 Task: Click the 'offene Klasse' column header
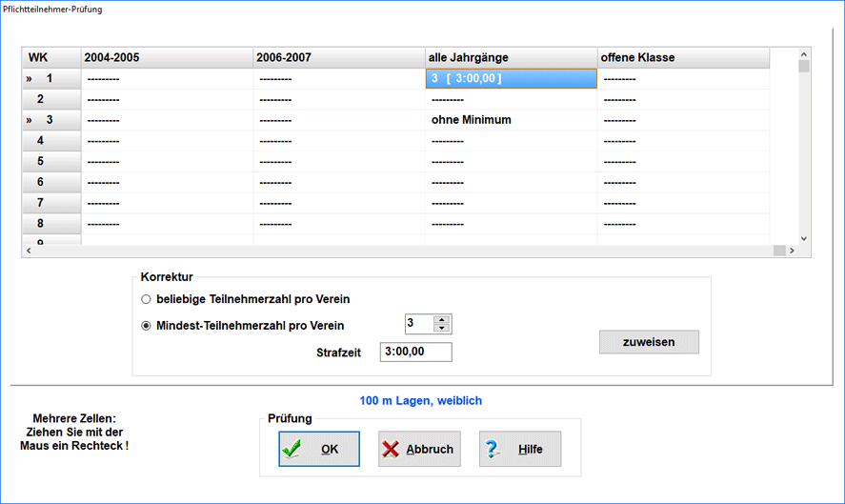point(683,58)
